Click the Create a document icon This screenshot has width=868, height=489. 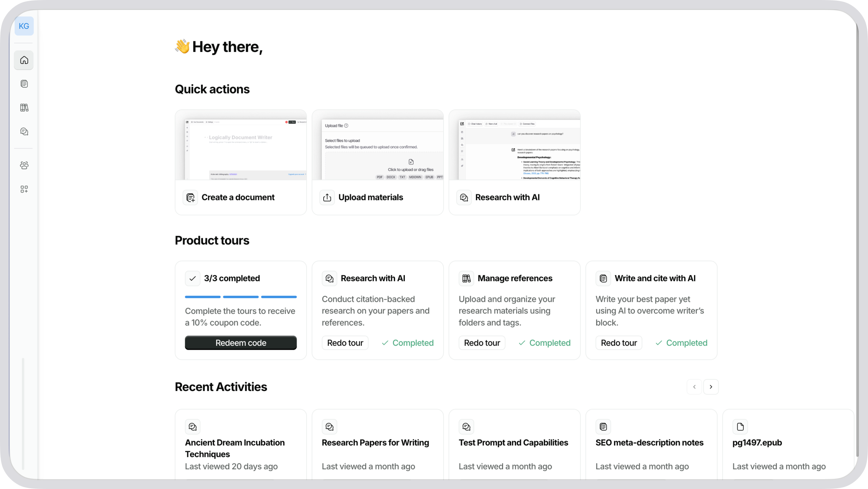[190, 197]
